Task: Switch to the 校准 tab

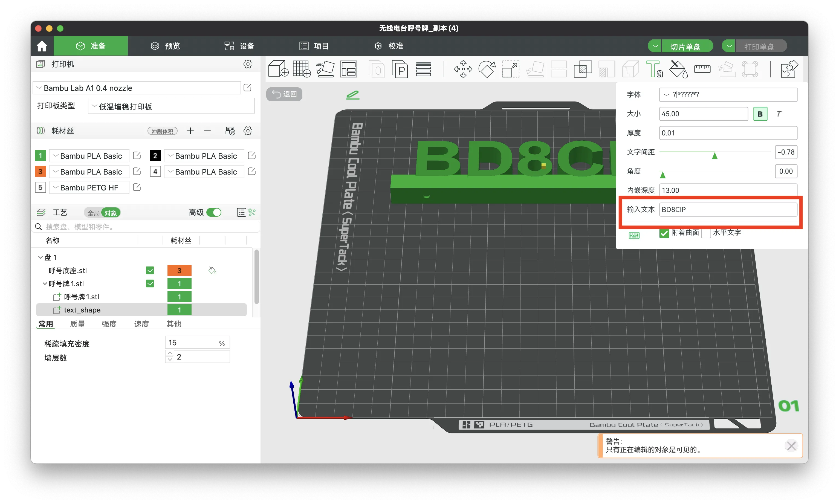Action: [389, 46]
